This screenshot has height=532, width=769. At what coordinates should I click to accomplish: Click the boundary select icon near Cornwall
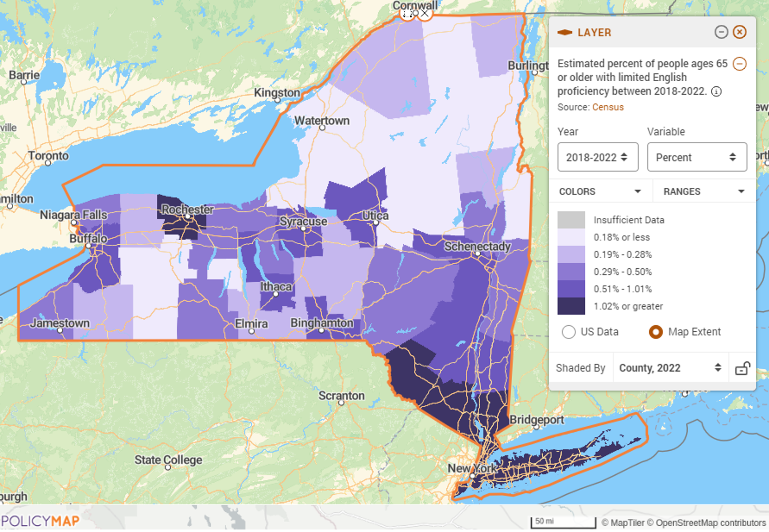(407, 14)
